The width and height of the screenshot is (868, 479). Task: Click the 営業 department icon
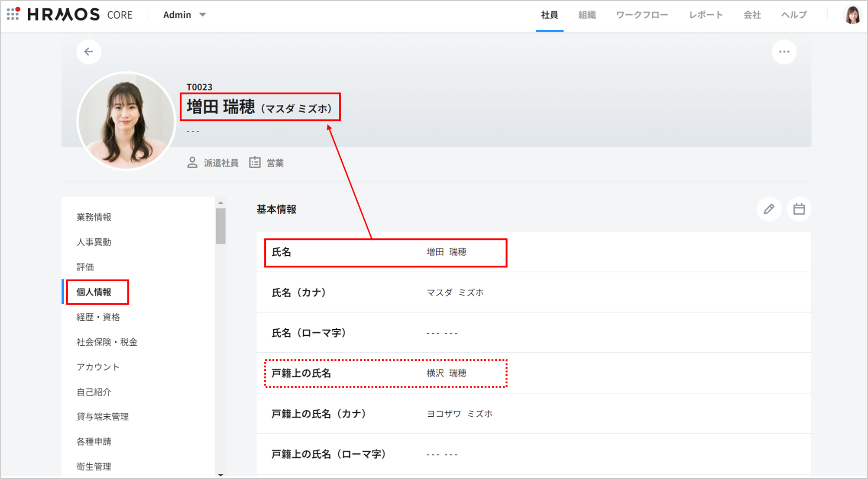[x=255, y=163]
